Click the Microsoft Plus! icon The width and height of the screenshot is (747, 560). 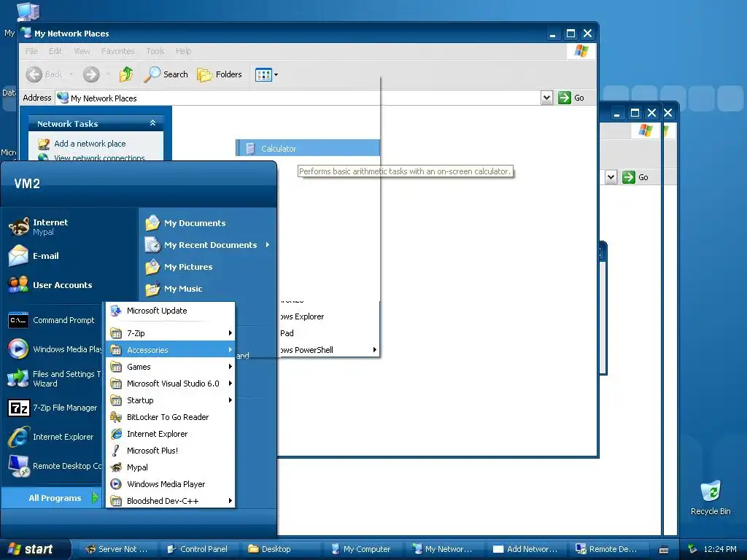coord(116,451)
